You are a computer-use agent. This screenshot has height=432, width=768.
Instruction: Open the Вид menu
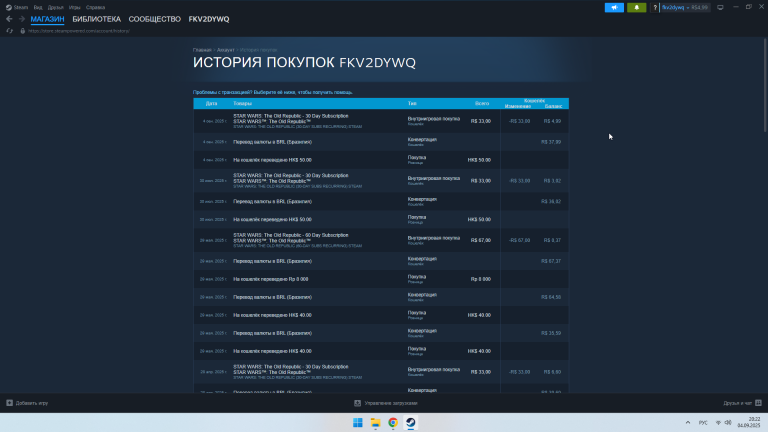38,7
